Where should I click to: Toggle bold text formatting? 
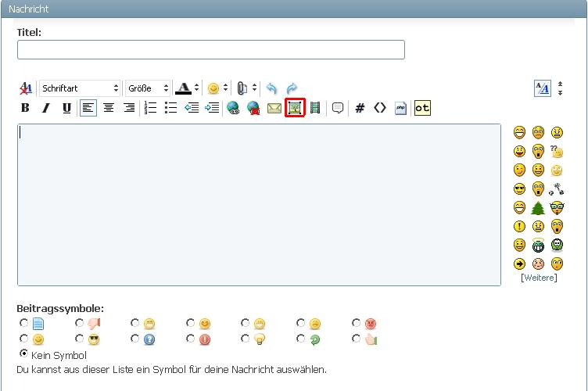[25, 108]
